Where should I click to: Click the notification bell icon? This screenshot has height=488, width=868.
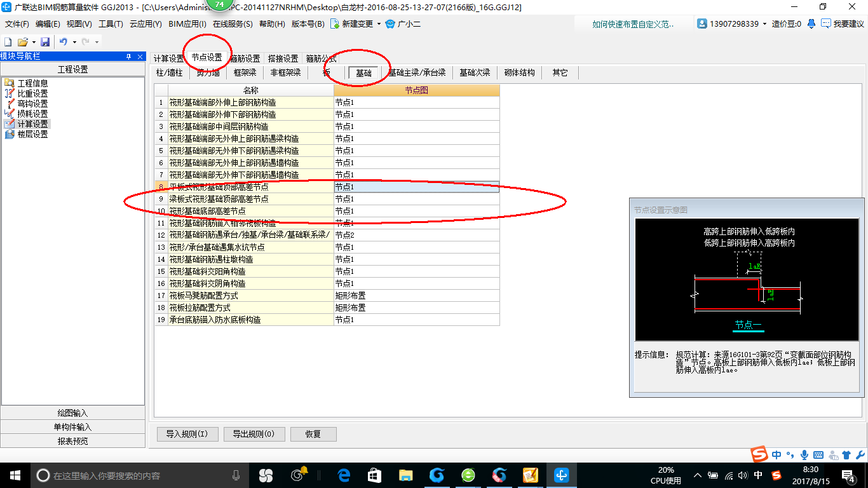pyautogui.click(x=811, y=24)
